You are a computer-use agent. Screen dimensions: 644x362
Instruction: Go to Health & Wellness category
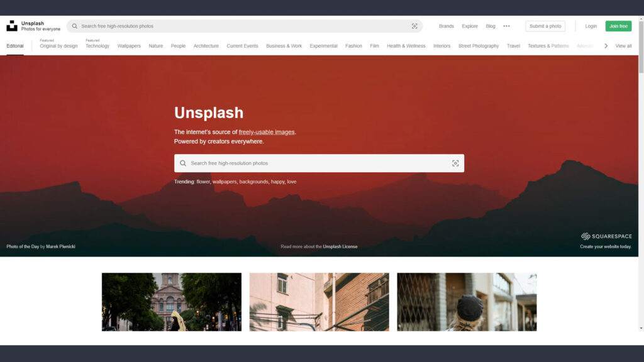(x=406, y=46)
